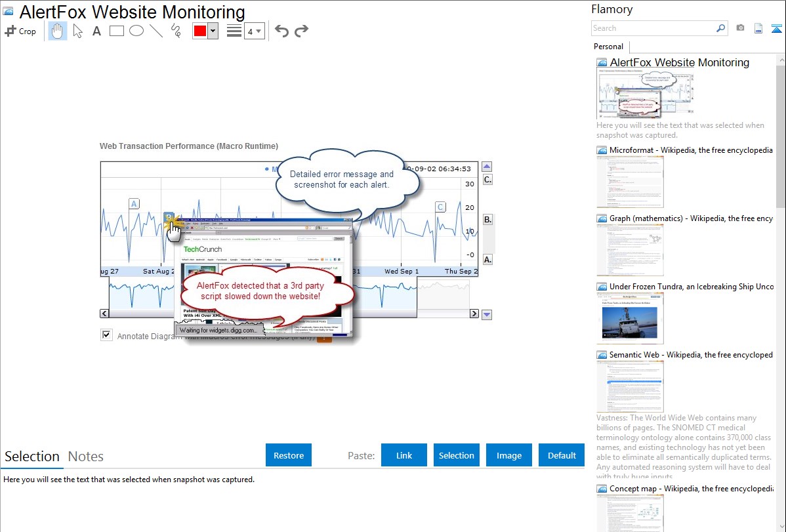Open Under Frozen Tundra snapshot title
The width and height of the screenshot is (786, 532).
(x=692, y=286)
